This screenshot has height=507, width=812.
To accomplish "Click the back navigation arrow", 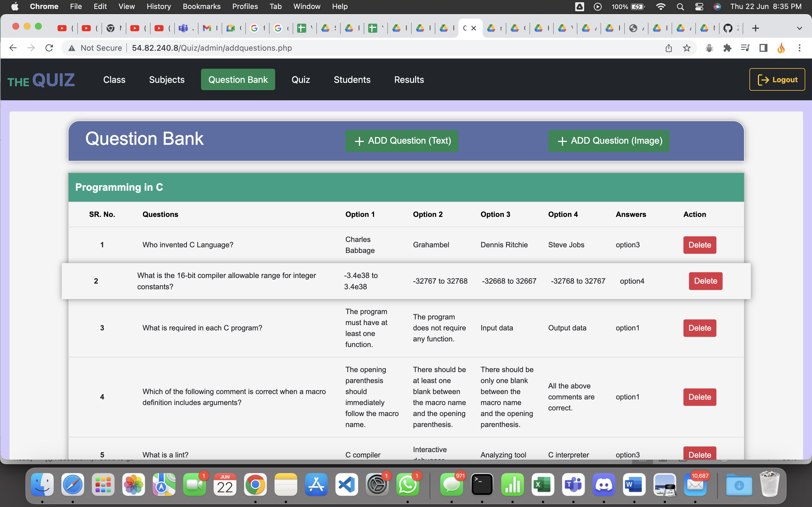I will coord(13,48).
